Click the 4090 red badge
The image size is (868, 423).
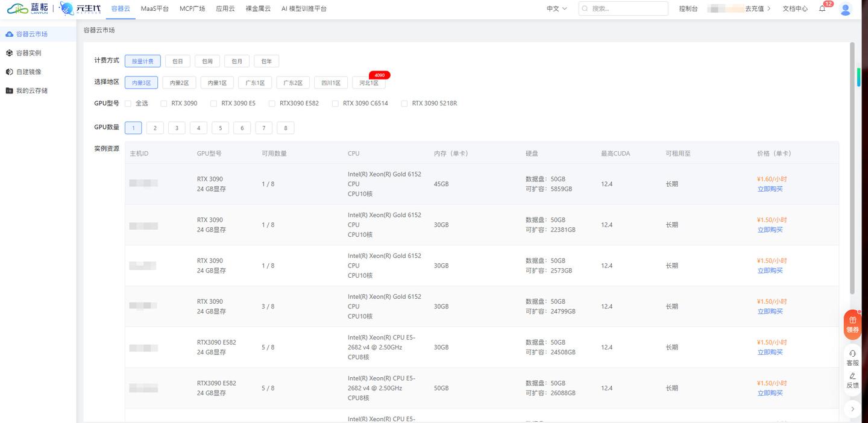tap(380, 75)
